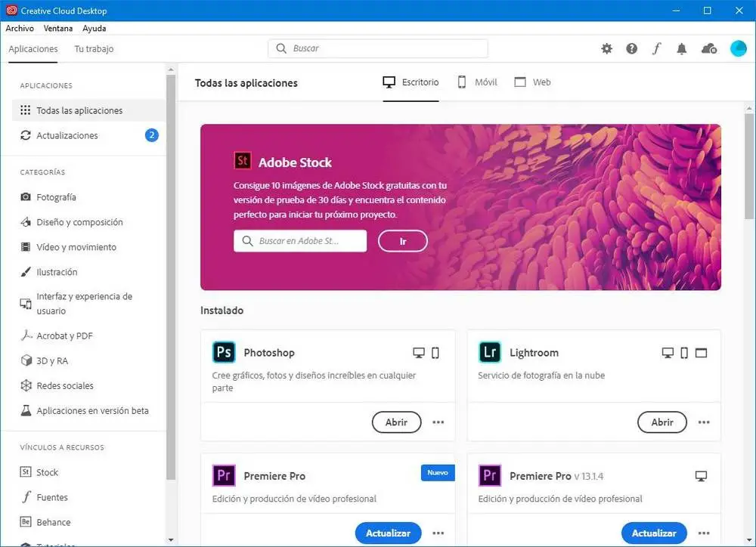Open the Ventana menu
The width and height of the screenshot is (756, 547).
[x=58, y=29]
